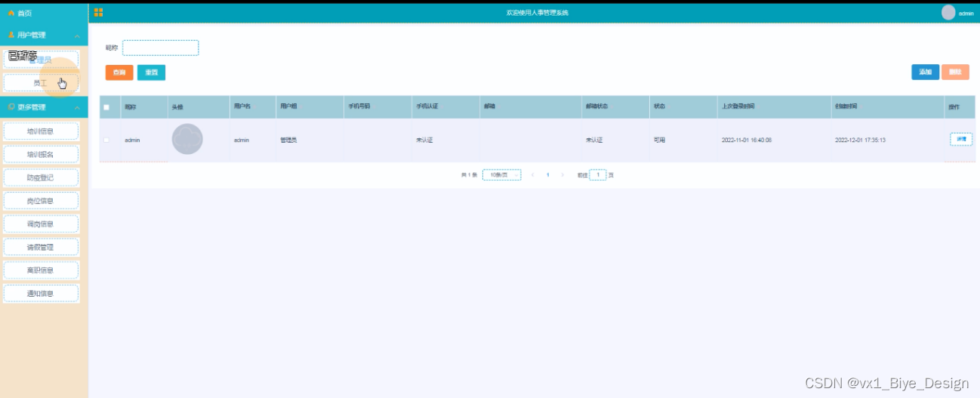
Task: Click the icon beside 更多管理
Action: (11, 107)
